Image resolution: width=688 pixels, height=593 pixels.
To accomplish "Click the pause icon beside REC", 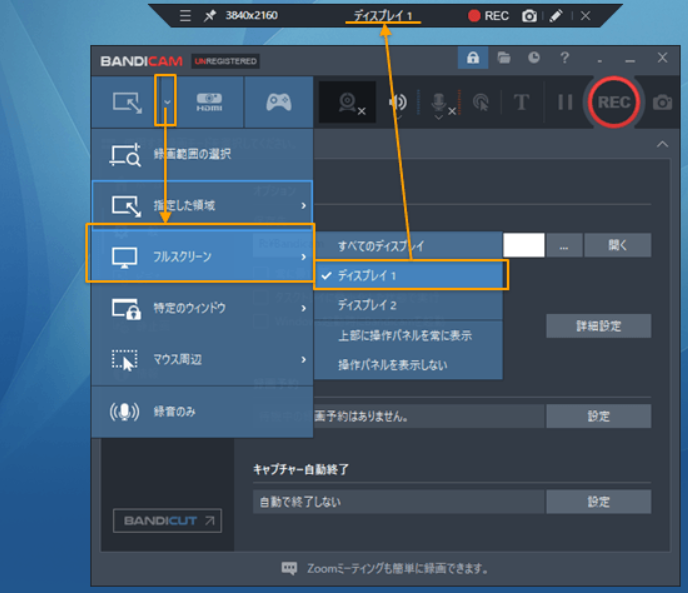I will click(x=565, y=102).
